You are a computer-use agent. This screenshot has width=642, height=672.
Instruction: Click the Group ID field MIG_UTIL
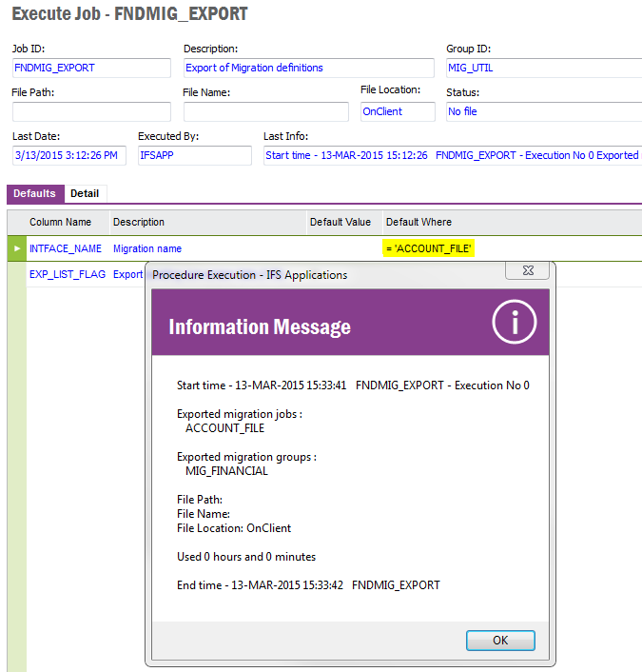tap(544, 69)
